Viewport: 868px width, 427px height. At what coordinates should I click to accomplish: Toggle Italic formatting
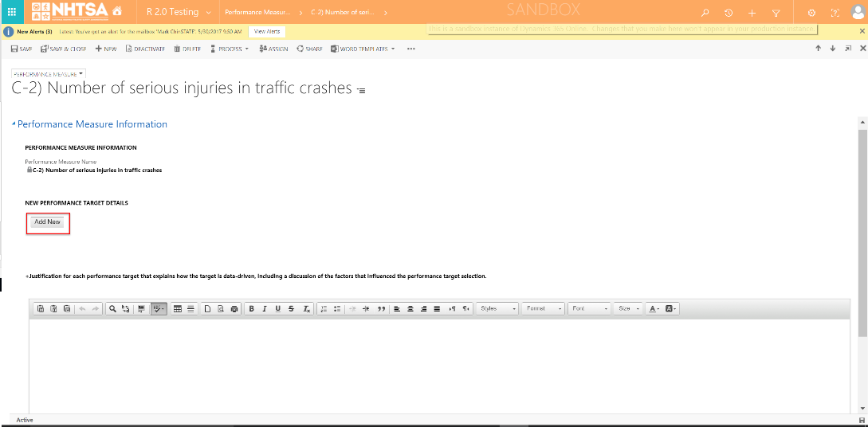265,308
